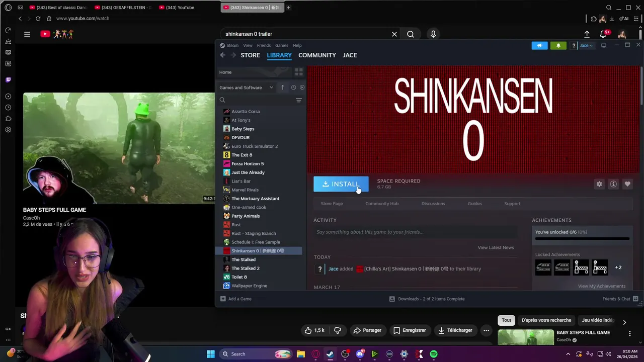Open the Store Page link
The width and height of the screenshot is (644, 362).
[x=332, y=204]
